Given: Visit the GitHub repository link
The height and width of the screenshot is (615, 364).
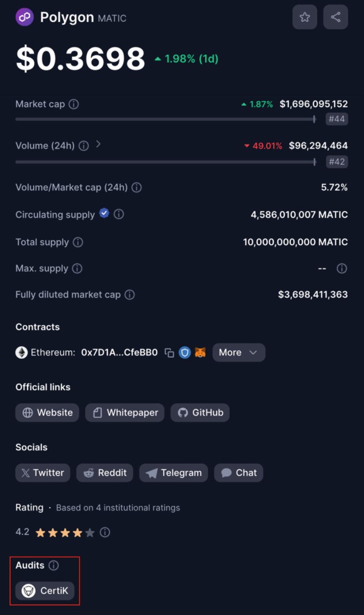Looking at the screenshot, I should [x=200, y=412].
